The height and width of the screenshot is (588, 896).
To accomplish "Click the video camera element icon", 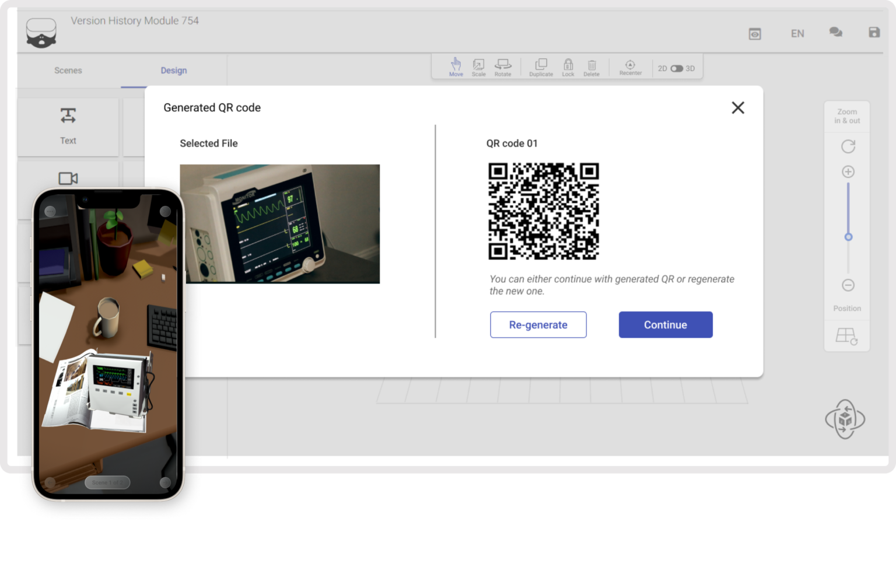I will (68, 178).
